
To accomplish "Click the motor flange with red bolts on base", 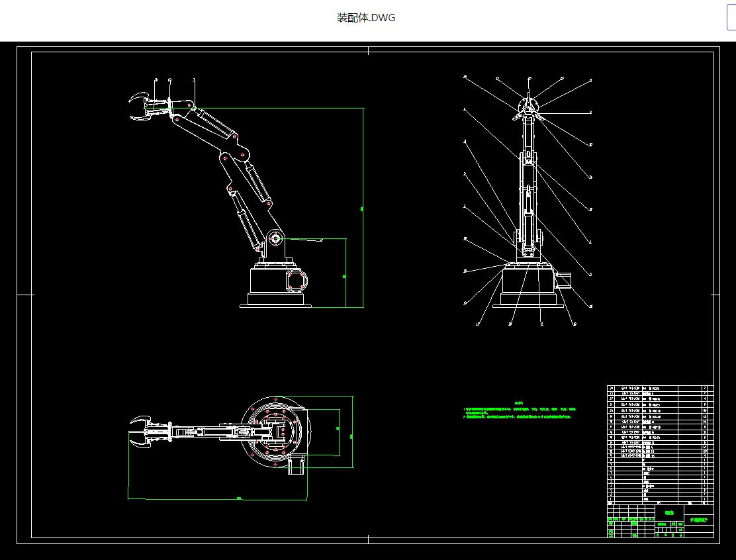I will click(297, 281).
